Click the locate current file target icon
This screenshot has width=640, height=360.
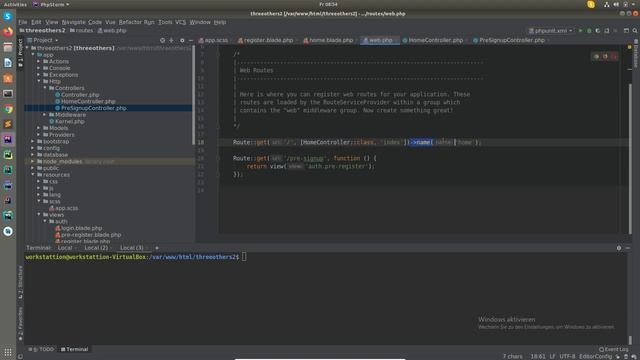(x=162, y=40)
